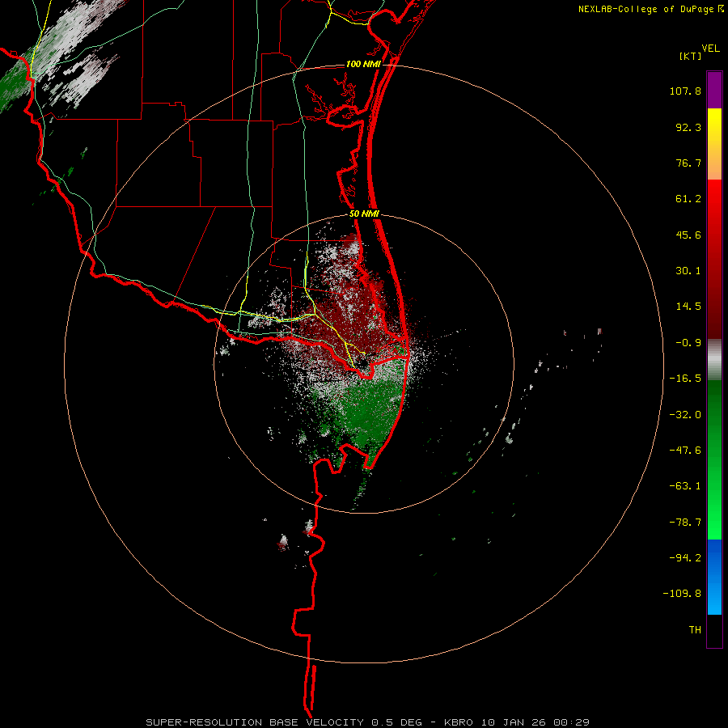Click the gray near-zero segment of color bar

point(714,360)
